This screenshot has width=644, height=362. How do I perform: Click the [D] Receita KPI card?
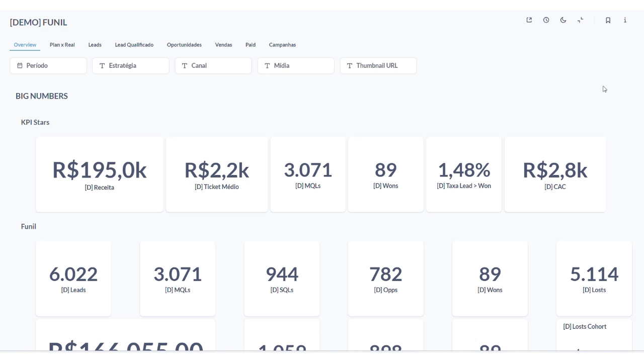(99, 174)
